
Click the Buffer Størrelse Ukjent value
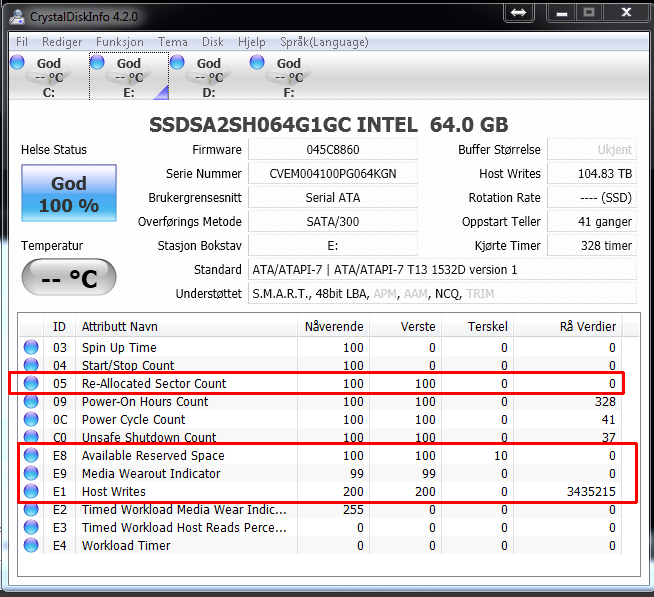pyautogui.click(x=592, y=149)
